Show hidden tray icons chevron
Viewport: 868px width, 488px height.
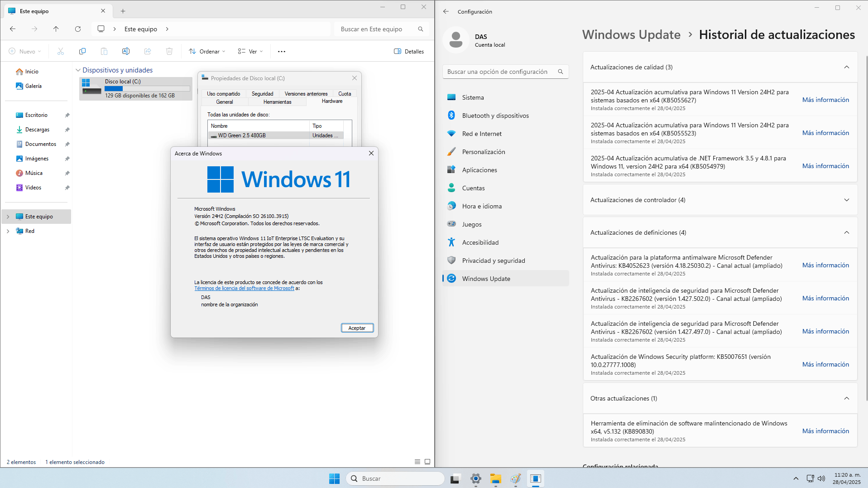point(796,478)
